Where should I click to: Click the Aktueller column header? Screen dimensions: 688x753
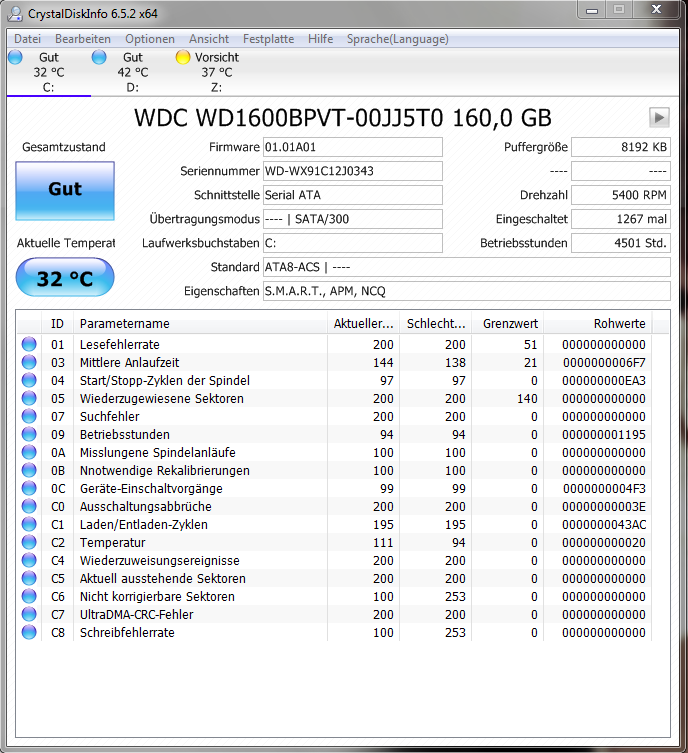click(363, 324)
